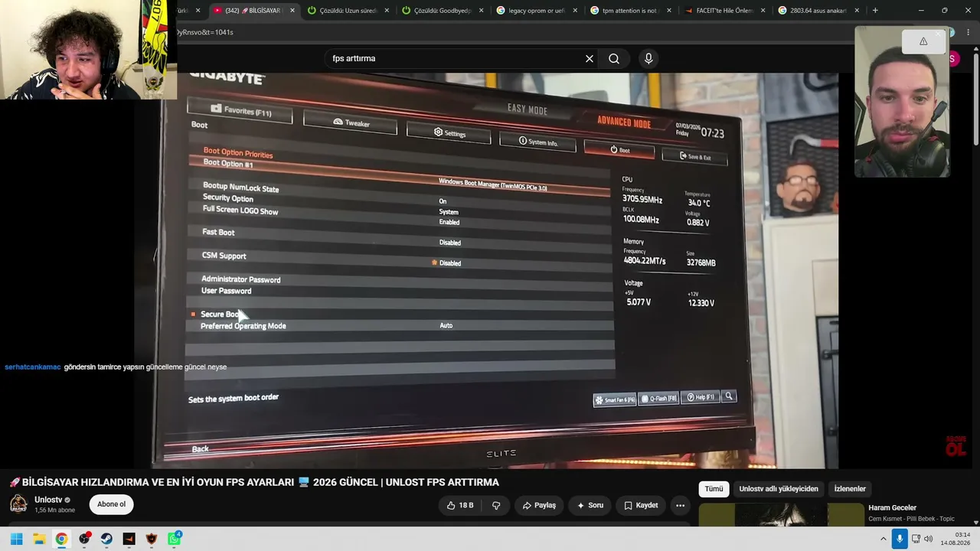Click 'EASY MODE' in the BIOS
This screenshot has width=980, height=551.
point(528,109)
